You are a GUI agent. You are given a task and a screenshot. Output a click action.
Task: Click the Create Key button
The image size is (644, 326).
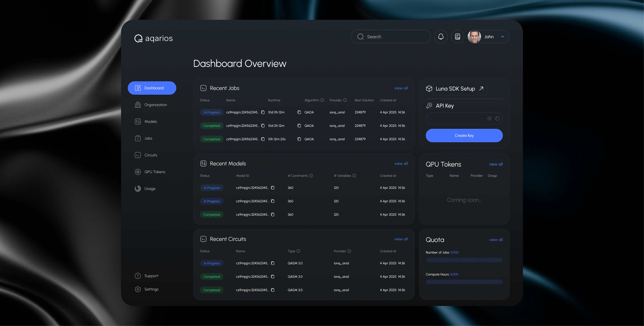464,135
